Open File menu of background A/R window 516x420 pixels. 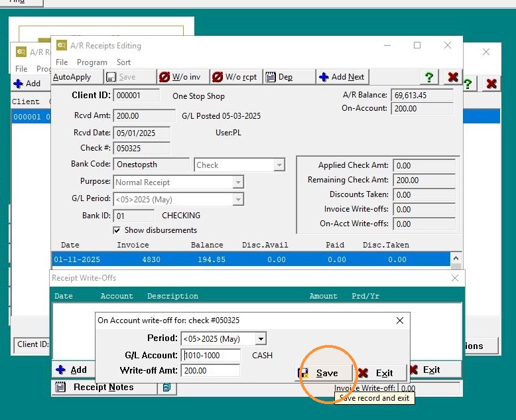[x=21, y=69]
